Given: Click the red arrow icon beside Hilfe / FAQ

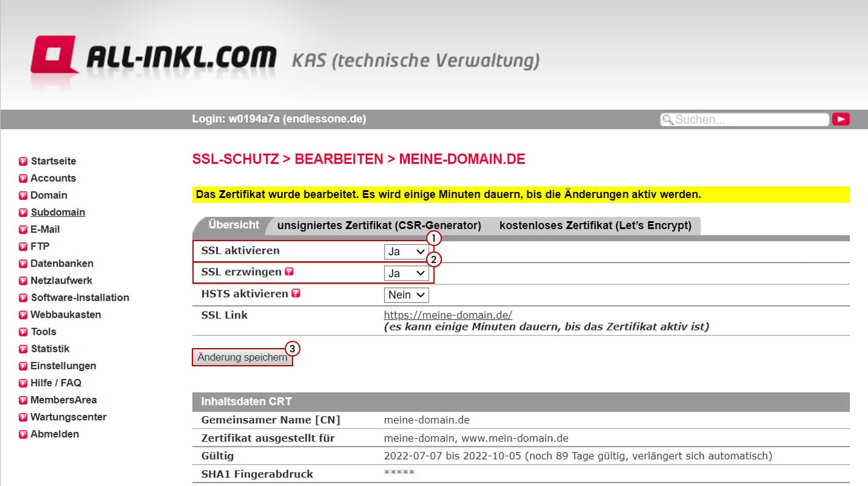Looking at the screenshot, I should point(24,383).
